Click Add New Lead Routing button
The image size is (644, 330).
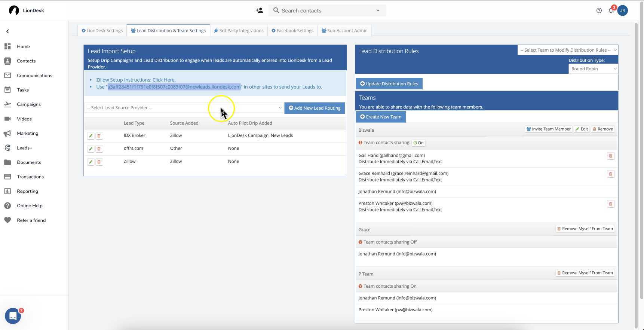click(x=314, y=108)
